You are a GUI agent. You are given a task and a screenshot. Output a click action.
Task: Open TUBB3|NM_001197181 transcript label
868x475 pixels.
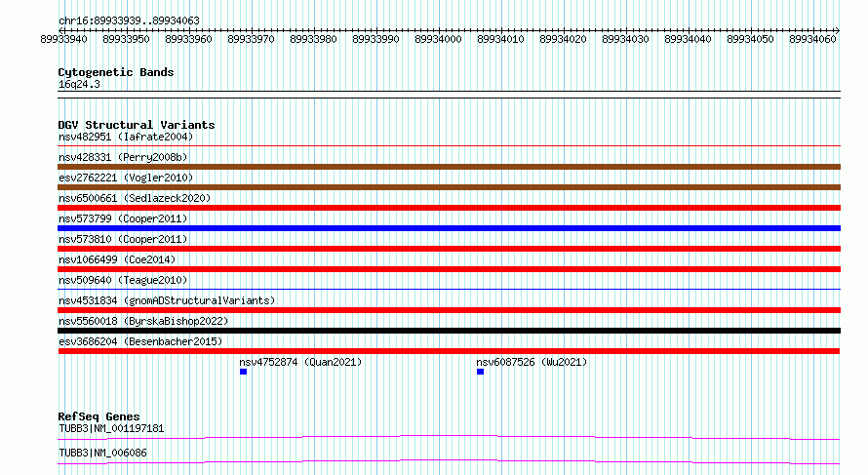coord(111,428)
